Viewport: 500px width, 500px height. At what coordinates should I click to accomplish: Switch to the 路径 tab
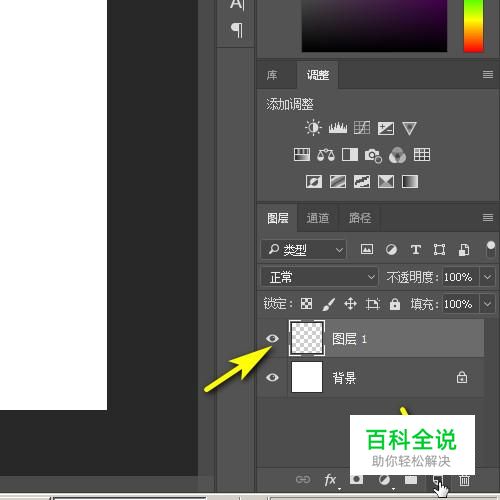360,218
